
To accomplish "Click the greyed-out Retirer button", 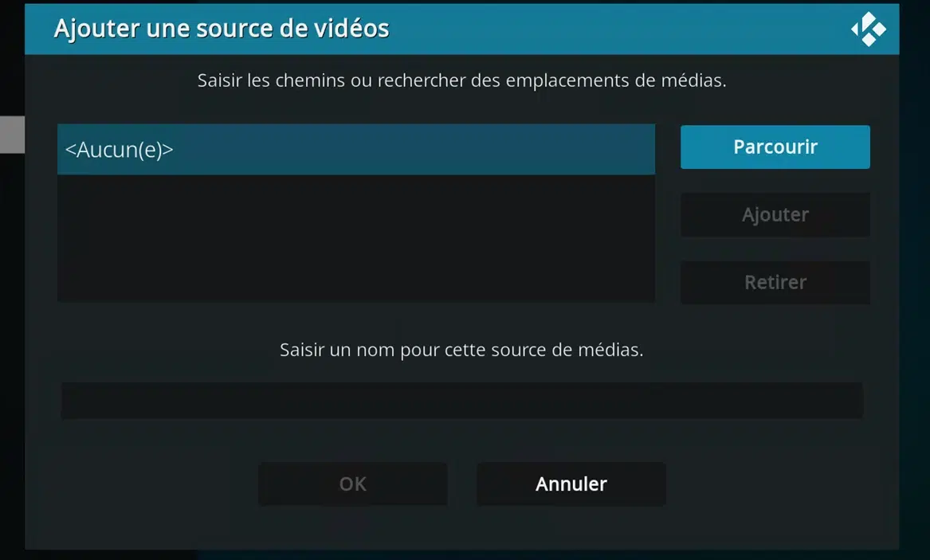I will tap(775, 282).
